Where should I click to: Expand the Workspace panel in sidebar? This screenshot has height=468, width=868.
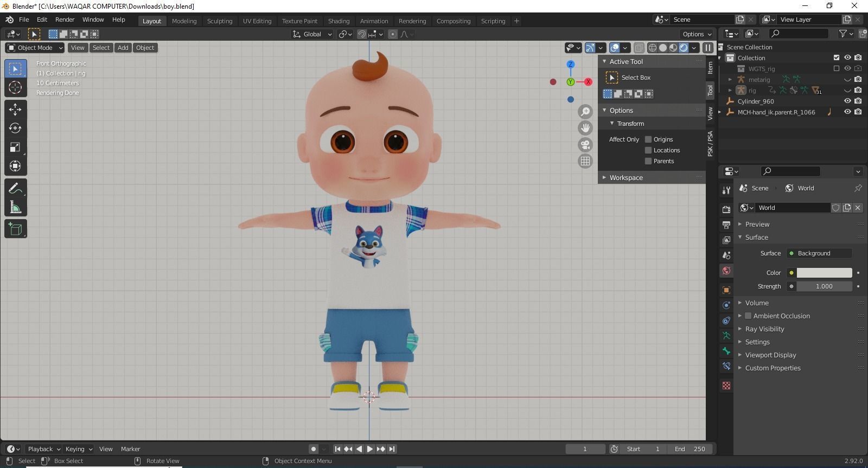[x=626, y=177]
